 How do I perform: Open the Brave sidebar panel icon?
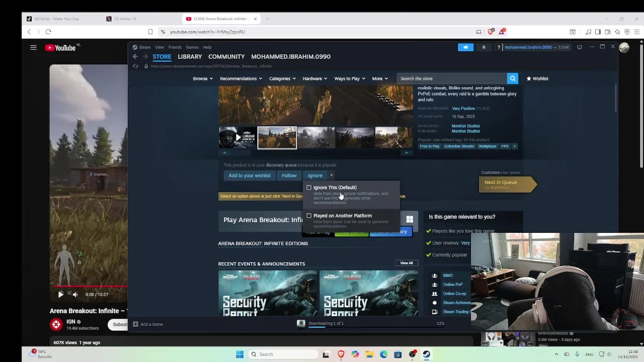[598, 32]
